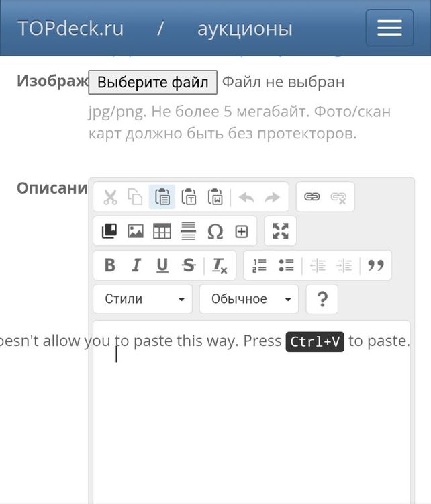Open special characters with the Omega icon
Screen dimensions: 431x504
tap(215, 232)
